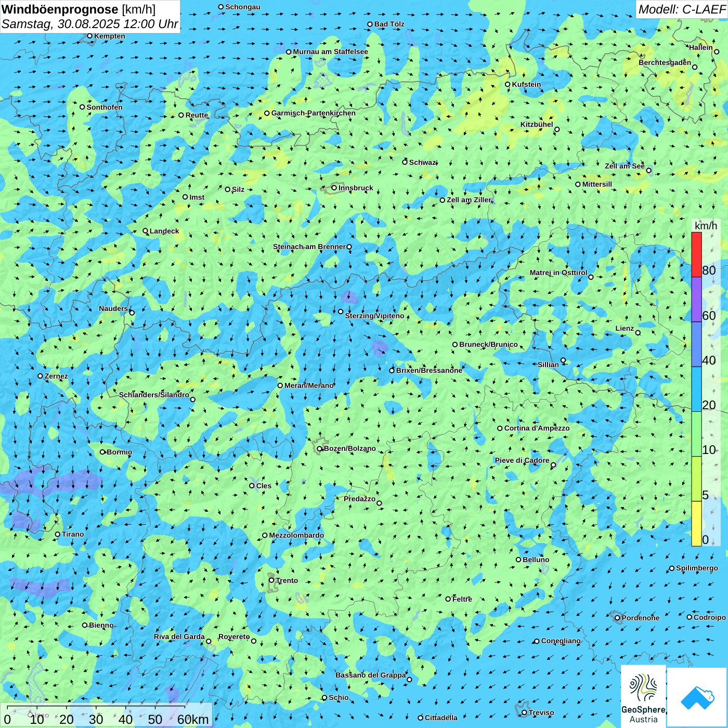Click the 'Mezzolombardo' label
This screenshot has width=728, height=728.
(296, 535)
